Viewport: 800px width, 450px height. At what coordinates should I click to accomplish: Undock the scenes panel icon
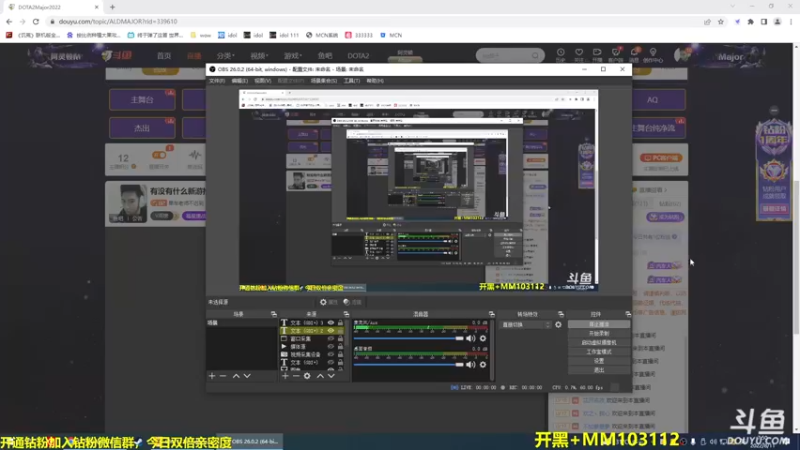click(273, 314)
